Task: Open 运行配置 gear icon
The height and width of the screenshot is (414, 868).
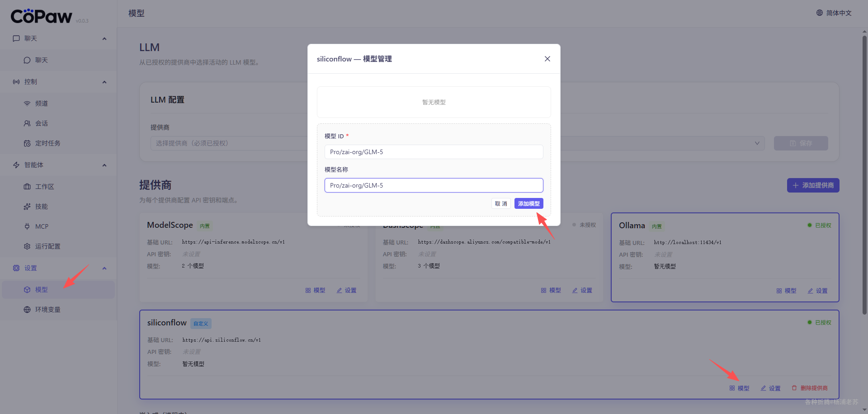Action: 27,246
